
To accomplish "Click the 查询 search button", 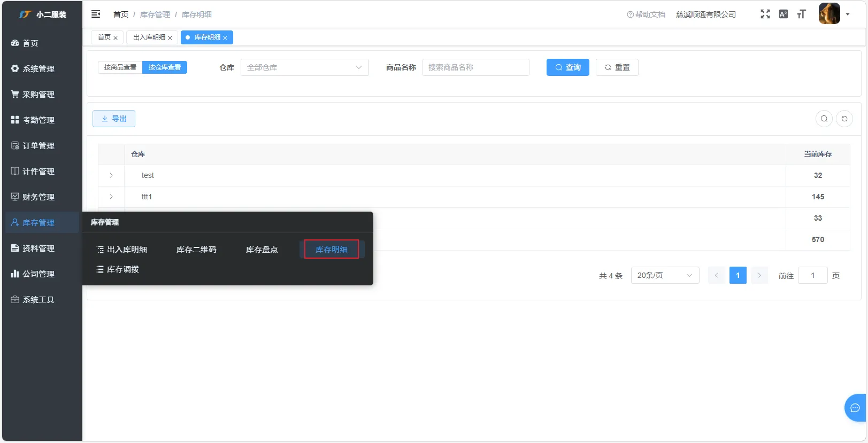I will (568, 67).
